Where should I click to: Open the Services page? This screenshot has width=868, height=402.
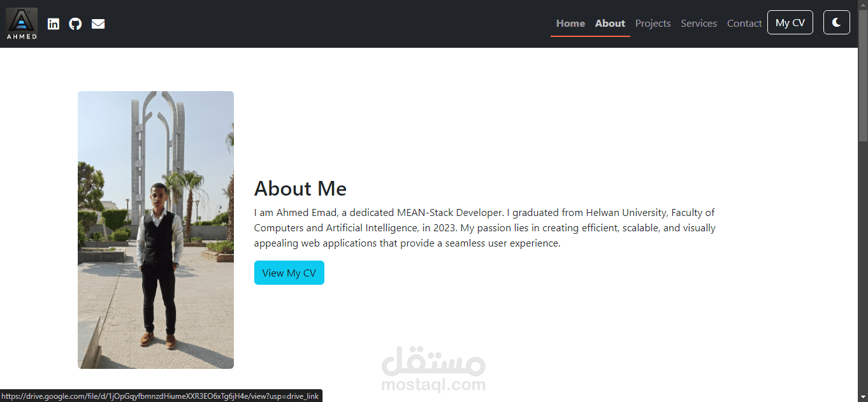click(x=698, y=23)
